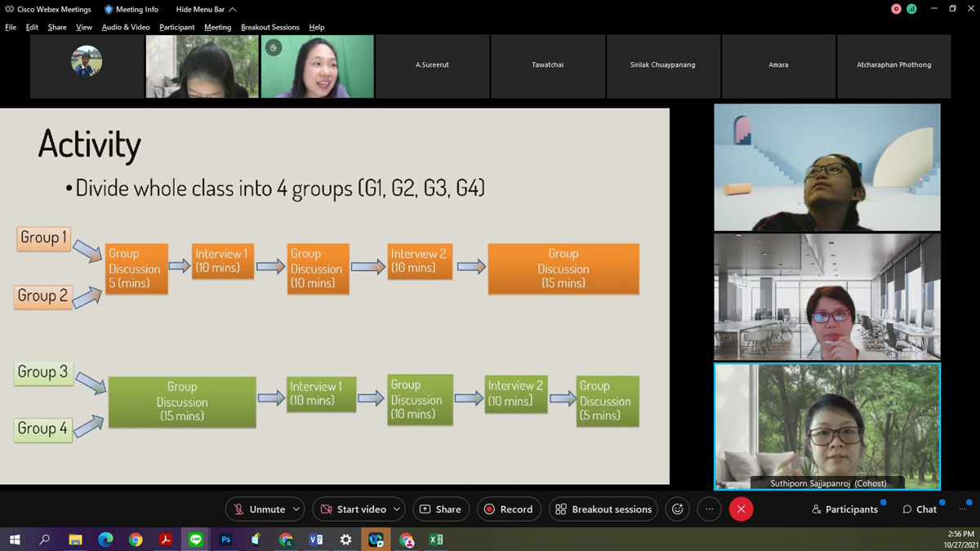
Task: Collapse menu using Hide Menu Bar
Action: click(x=206, y=10)
